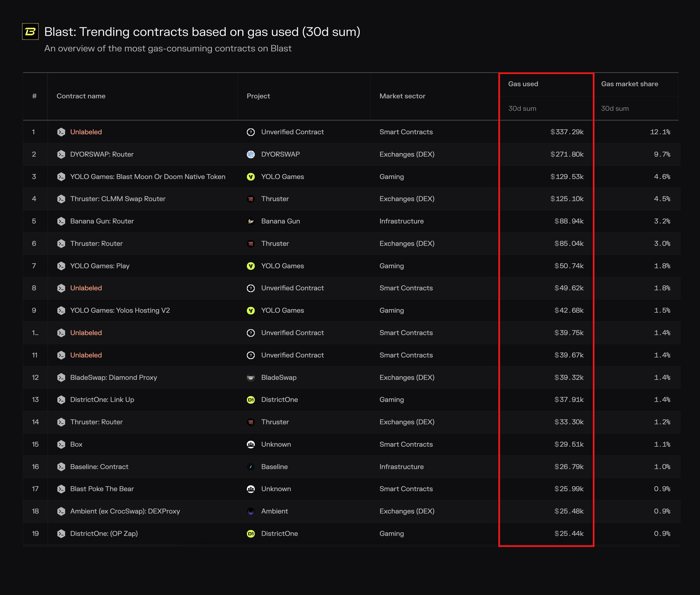The image size is (700, 595).
Task: Click the Baseline project icon
Action: tap(251, 467)
